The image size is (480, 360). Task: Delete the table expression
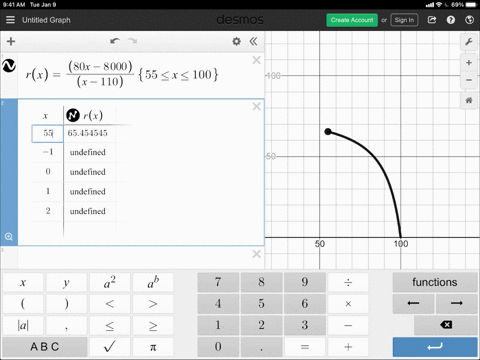coord(256,107)
